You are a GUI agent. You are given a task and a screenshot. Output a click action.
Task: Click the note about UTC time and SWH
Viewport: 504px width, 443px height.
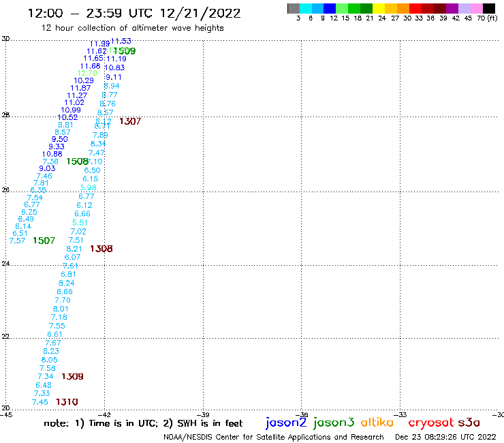point(143,423)
